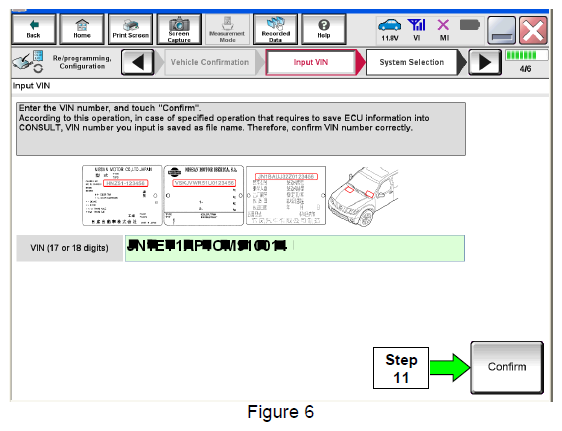
Task: Go to next step with right arrow
Action: coord(485,62)
